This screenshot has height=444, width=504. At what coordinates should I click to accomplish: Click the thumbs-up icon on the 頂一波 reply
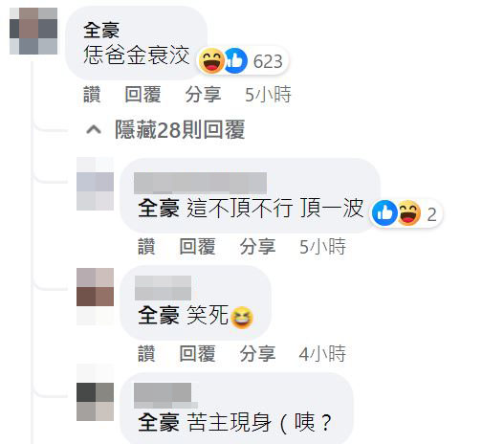pyautogui.click(x=384, y=212)
